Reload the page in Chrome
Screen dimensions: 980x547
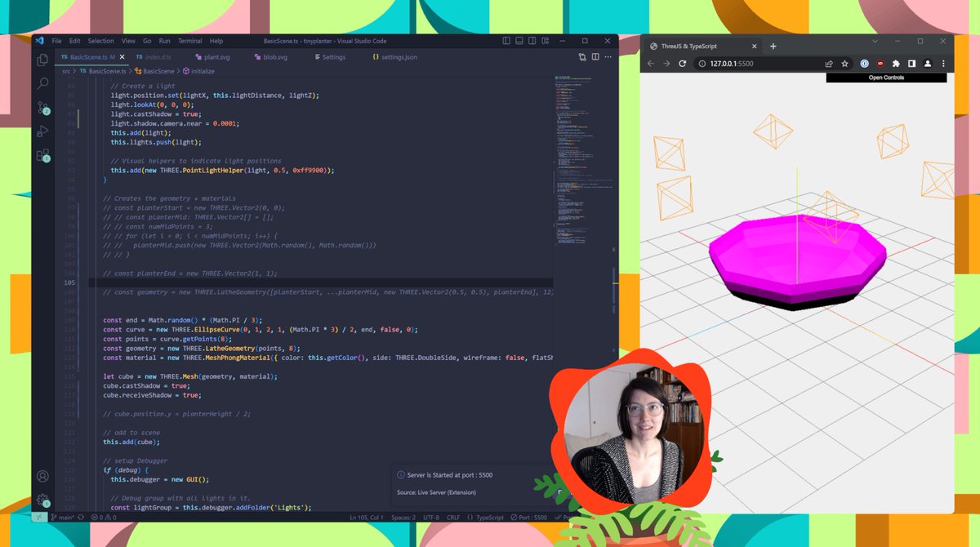pos(683,64)
